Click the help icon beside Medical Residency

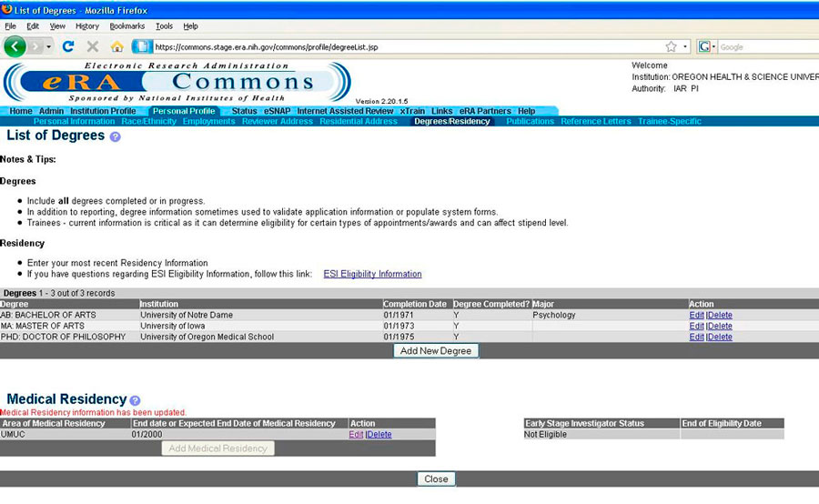coord(135,400)
